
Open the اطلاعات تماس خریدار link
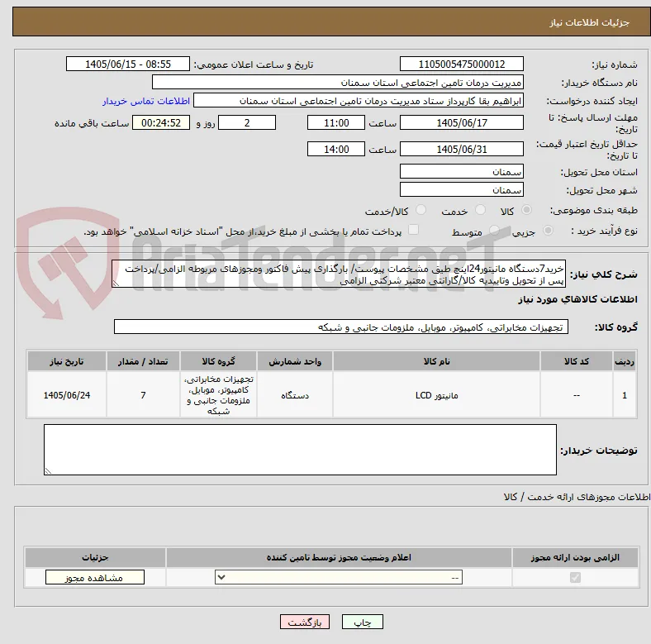click(146, 101)
